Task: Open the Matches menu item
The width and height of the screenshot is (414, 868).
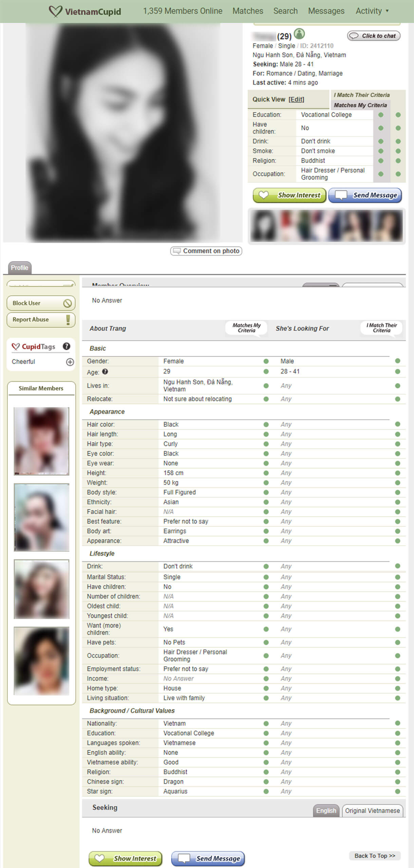Action: click(247, 11)
